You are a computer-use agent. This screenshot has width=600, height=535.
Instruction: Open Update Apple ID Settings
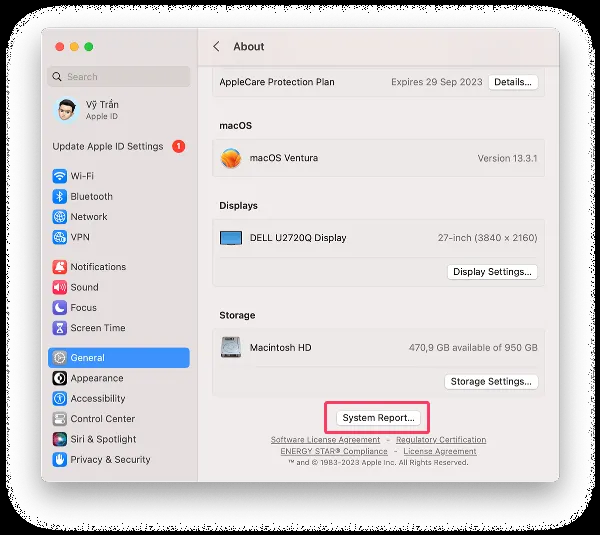click(119, 146)
